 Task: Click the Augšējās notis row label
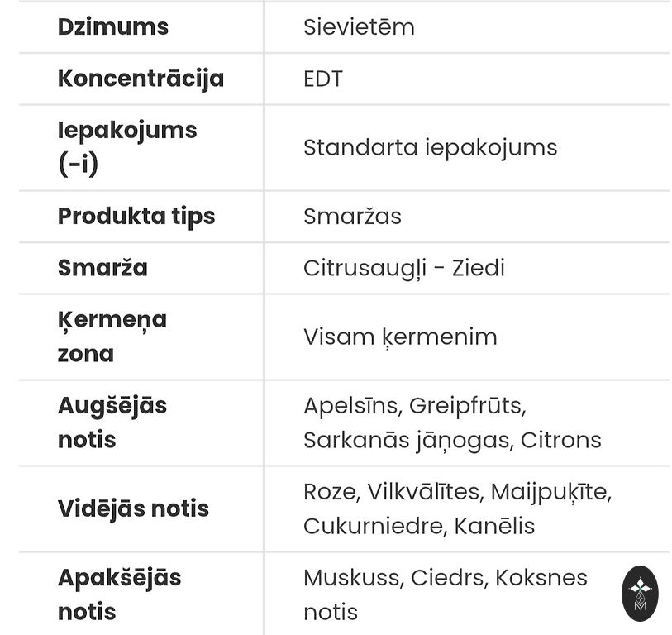(x=112, y=423)
